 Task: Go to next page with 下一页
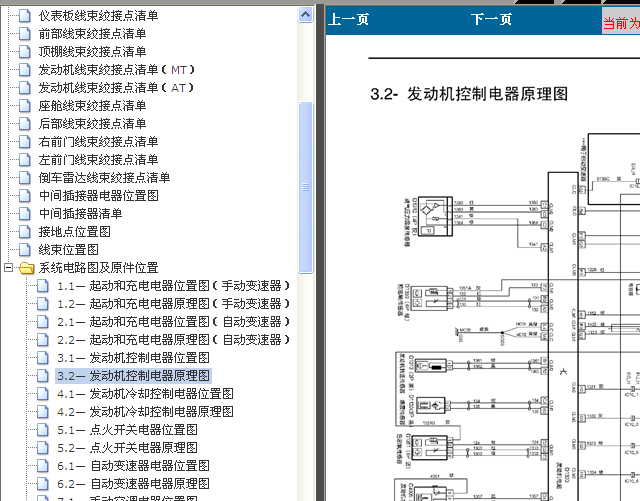pyautogui.click(x=491, y=19)
